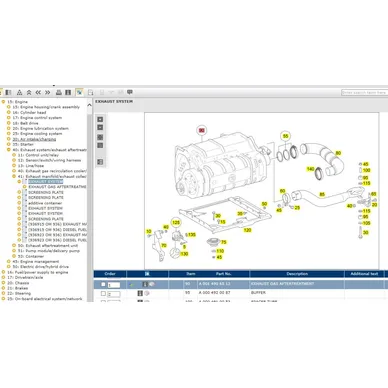Click the double up-chevron toolbar icon
Image resolution: width=388 pixels, height=388 pixels.
coord(29,92)
